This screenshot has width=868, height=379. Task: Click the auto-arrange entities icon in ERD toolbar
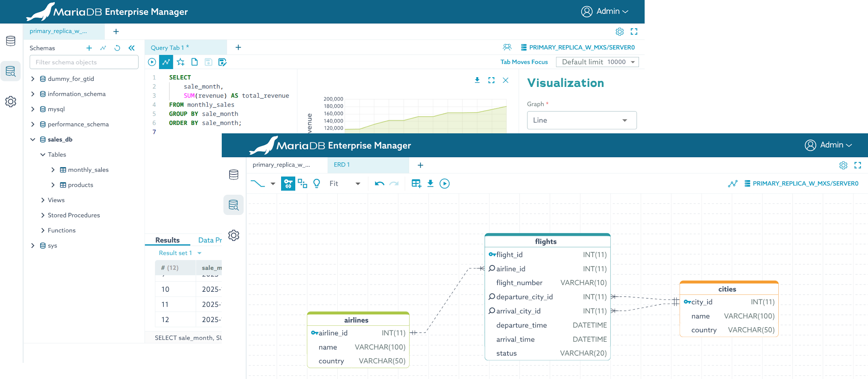point(302,184)
